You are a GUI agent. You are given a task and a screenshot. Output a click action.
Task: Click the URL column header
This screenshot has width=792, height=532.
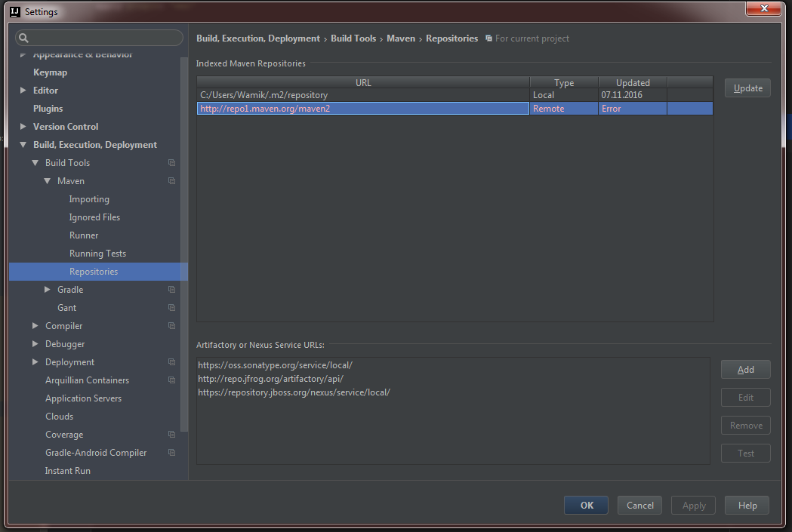tap(363, 82)
